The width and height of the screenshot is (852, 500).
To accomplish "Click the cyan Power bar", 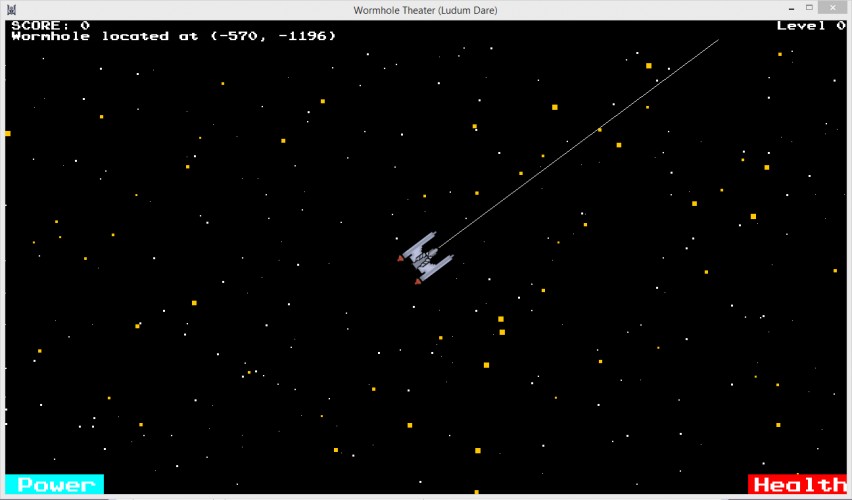I will pyautogui.click(x=54, y=484).
